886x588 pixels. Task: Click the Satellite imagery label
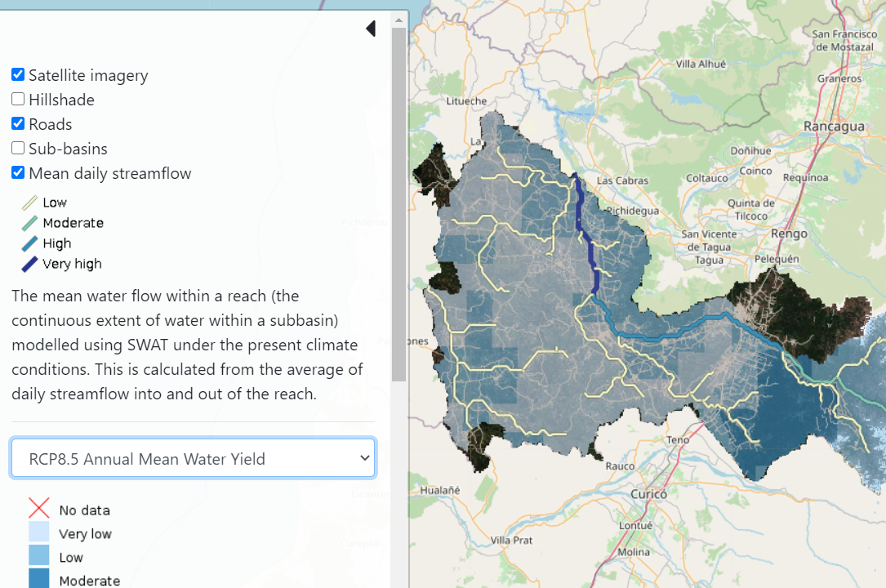point(88,75)
